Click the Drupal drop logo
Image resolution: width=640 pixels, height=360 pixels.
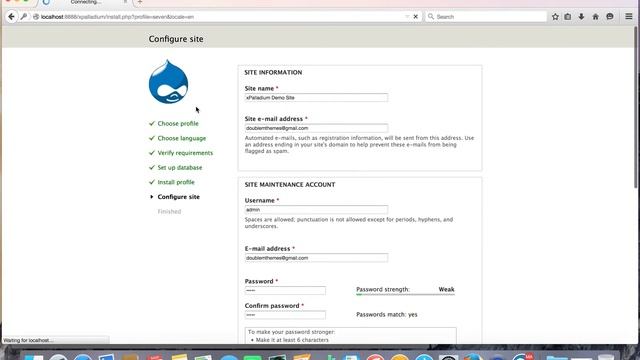pyautogui.click(x=169, y=82)
